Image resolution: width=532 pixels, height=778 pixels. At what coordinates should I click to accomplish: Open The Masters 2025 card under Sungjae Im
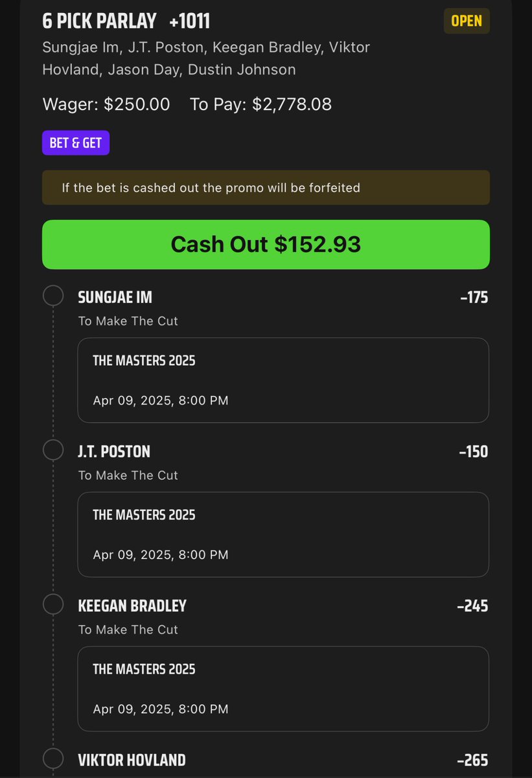coord(283,381)
